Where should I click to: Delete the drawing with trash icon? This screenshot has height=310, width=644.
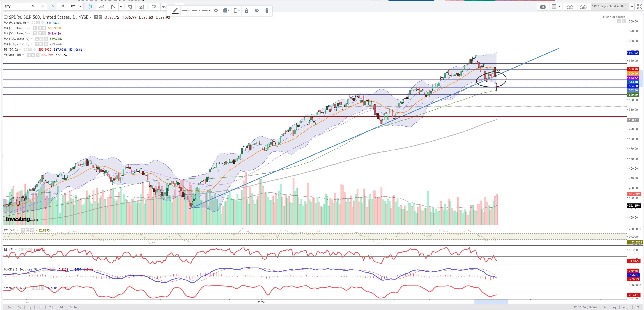pos(267,11)
